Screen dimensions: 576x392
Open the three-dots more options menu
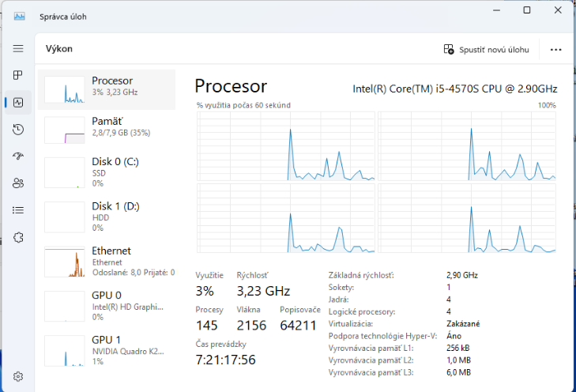[555, 50]
